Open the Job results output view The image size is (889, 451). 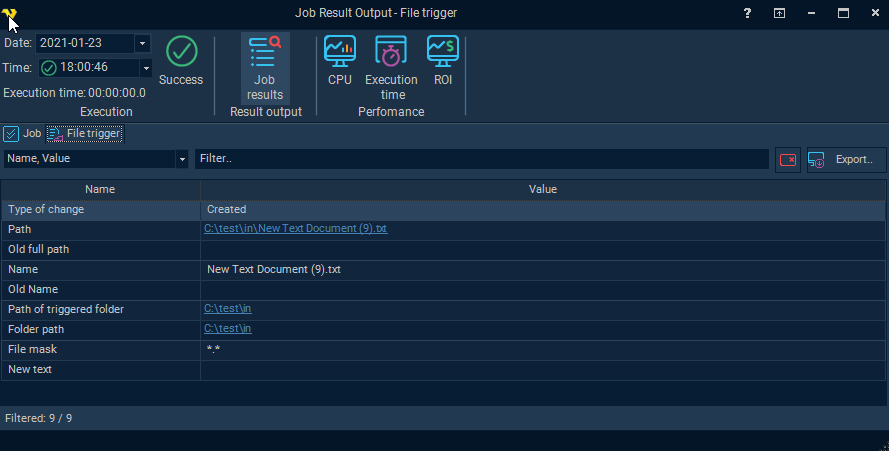(x=265, y=68)
